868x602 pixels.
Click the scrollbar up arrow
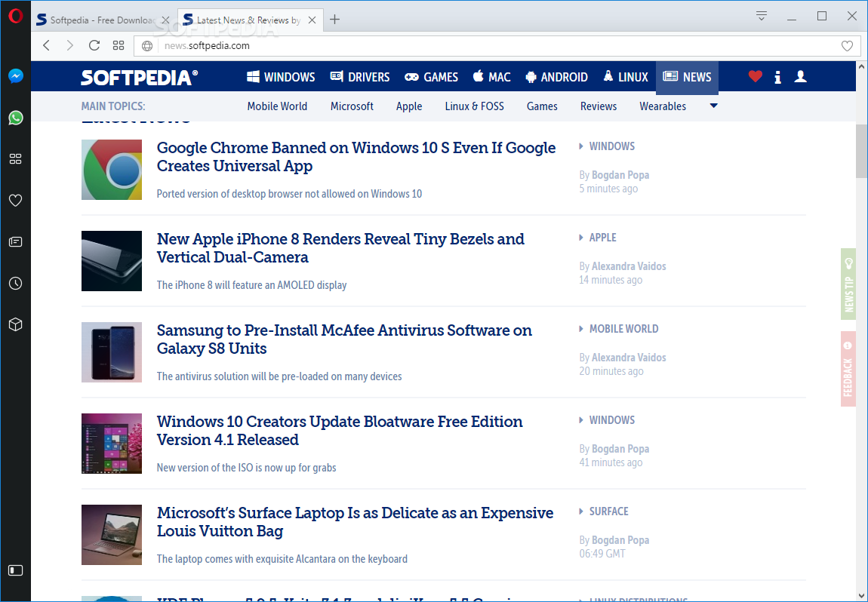[x=861, y=66]
